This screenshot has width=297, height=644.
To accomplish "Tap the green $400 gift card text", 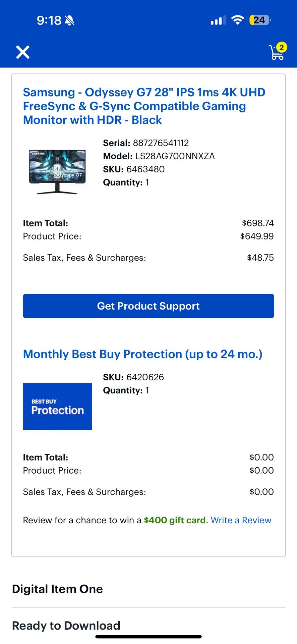I will point(175,520).
